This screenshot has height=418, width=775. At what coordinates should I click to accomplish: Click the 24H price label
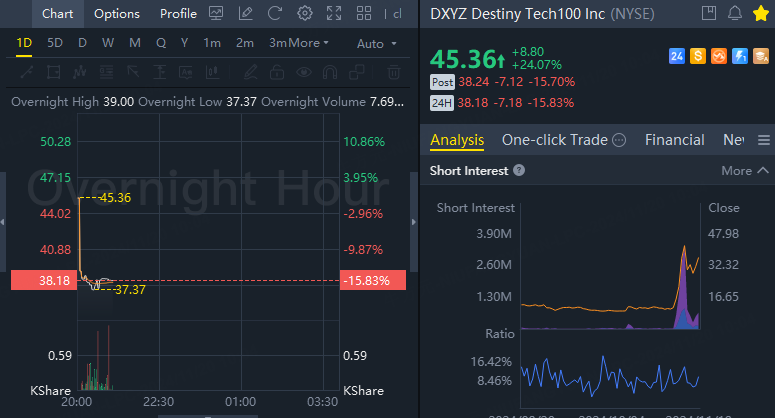(441, 103)
